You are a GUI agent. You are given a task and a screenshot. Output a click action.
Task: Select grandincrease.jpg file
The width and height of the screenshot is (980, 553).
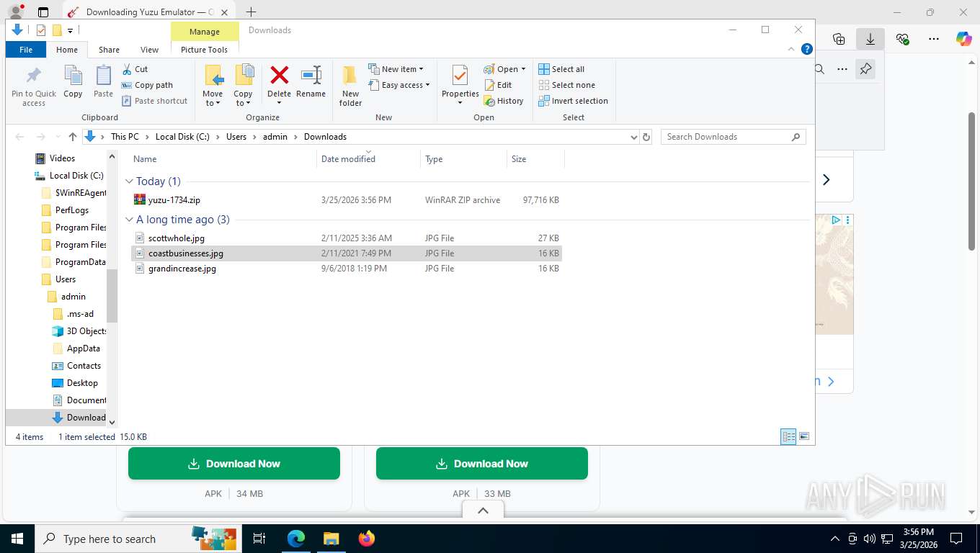182,269
